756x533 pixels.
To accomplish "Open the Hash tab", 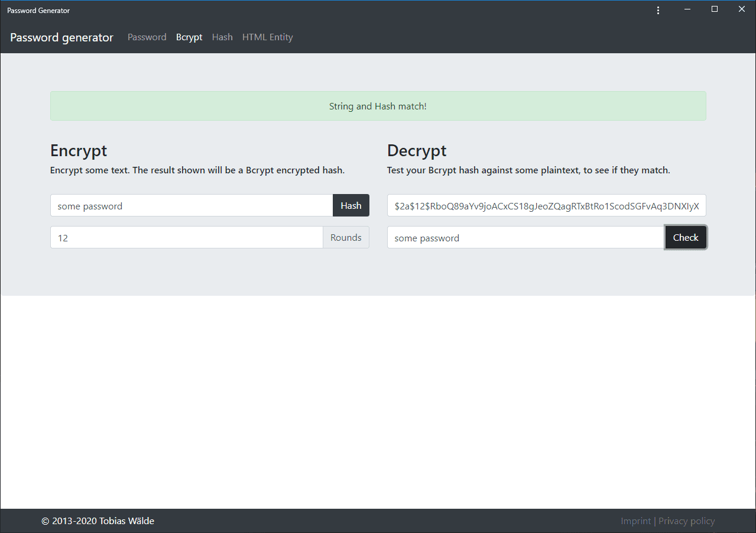I will (222, 37).
